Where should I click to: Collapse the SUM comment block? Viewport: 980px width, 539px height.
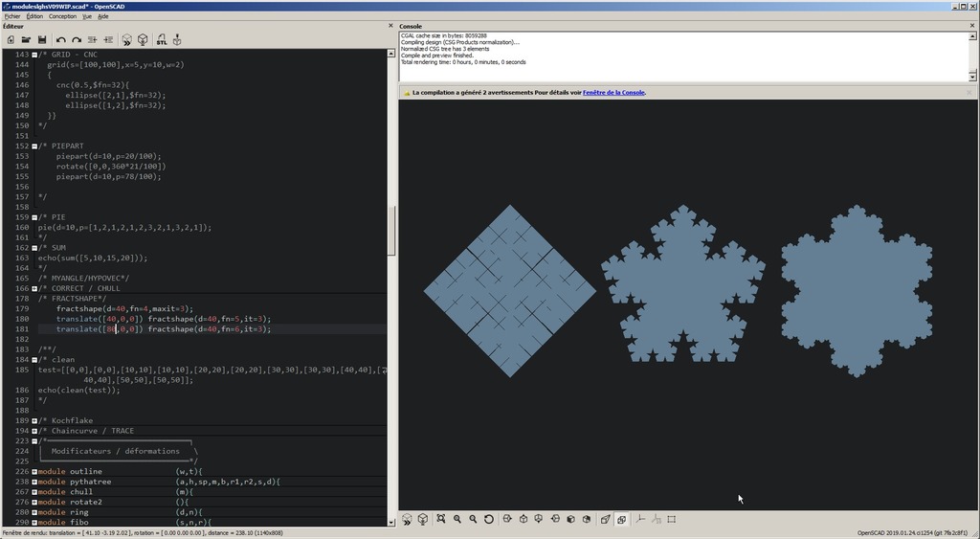(x=34, y=248)
